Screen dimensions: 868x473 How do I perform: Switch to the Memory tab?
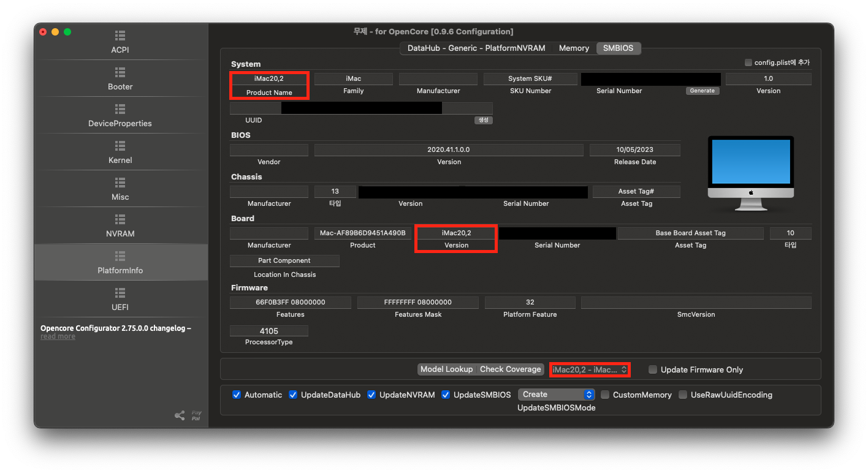(x=574, y=48)
